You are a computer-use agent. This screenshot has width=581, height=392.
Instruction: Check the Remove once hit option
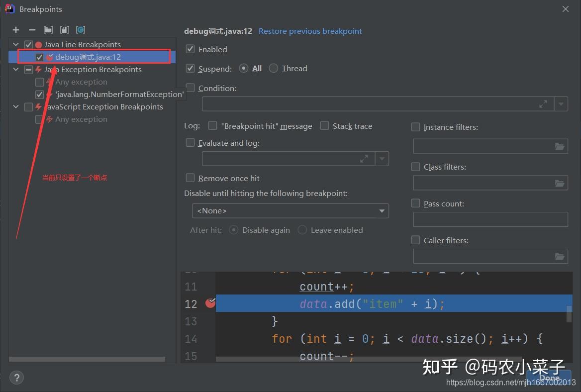[x=190, y=178]
